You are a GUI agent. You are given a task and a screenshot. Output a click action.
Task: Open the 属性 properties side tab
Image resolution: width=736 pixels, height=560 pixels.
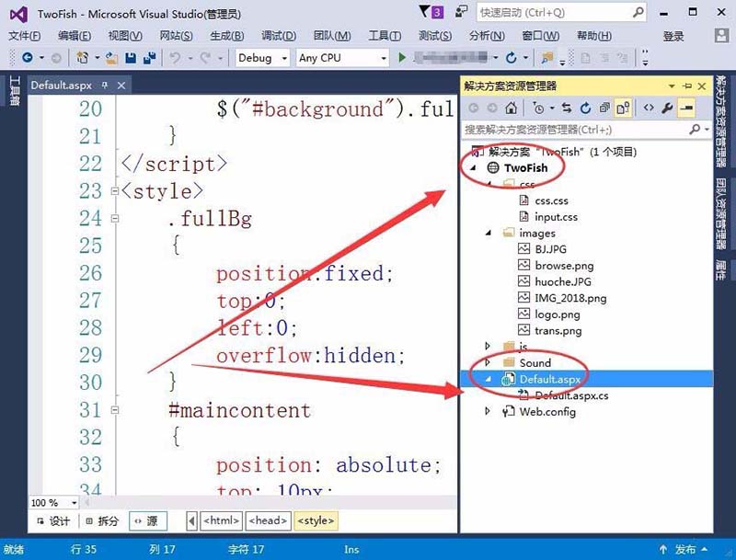pos(720,269)
